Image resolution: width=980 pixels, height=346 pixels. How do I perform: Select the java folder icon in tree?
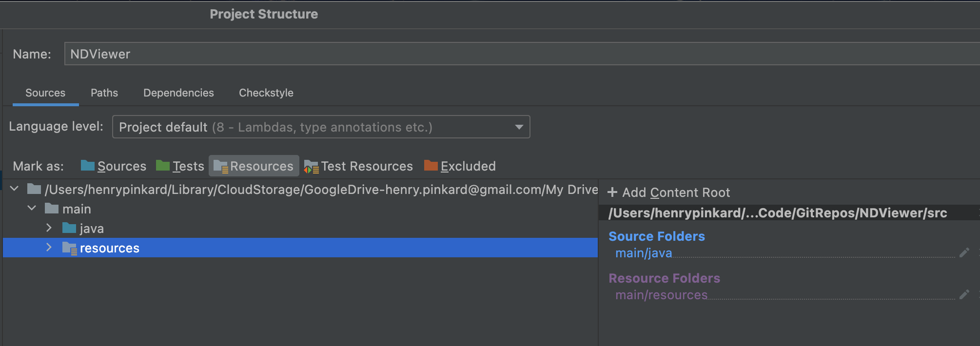69,228
